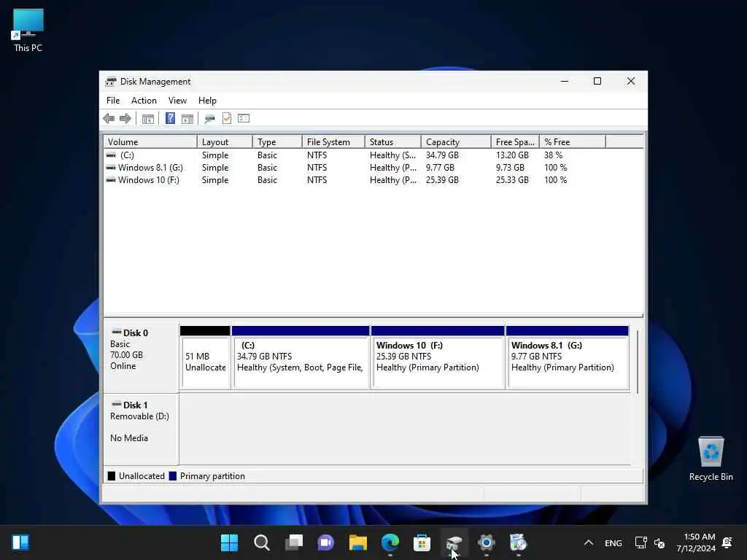The height and width of the screenshot is (560, 747).
Task: Click the ENG language indicator
Action: [613, 542]
